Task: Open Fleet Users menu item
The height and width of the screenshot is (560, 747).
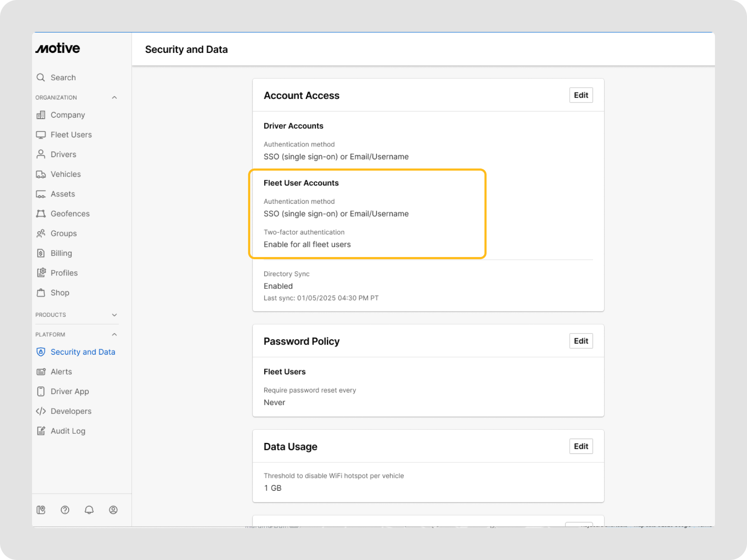Action: click(71, 135)
